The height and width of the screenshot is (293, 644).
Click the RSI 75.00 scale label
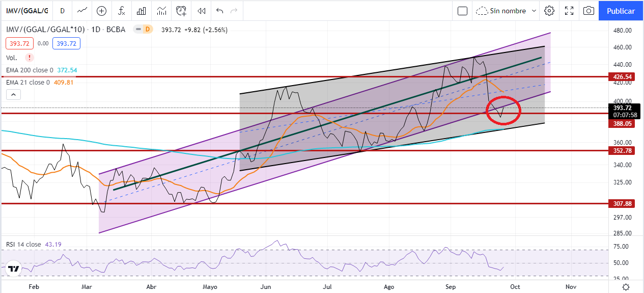621,246
